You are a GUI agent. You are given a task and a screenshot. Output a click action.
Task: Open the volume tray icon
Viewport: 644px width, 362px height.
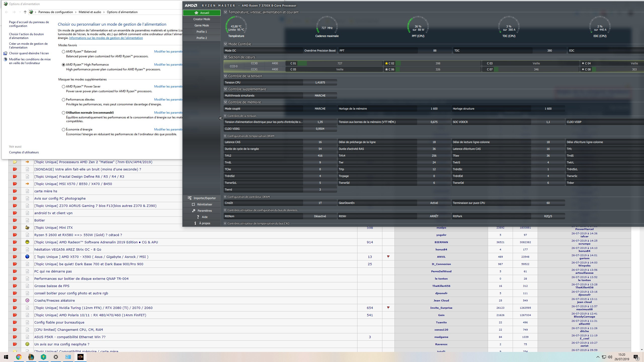coord(610,357)
